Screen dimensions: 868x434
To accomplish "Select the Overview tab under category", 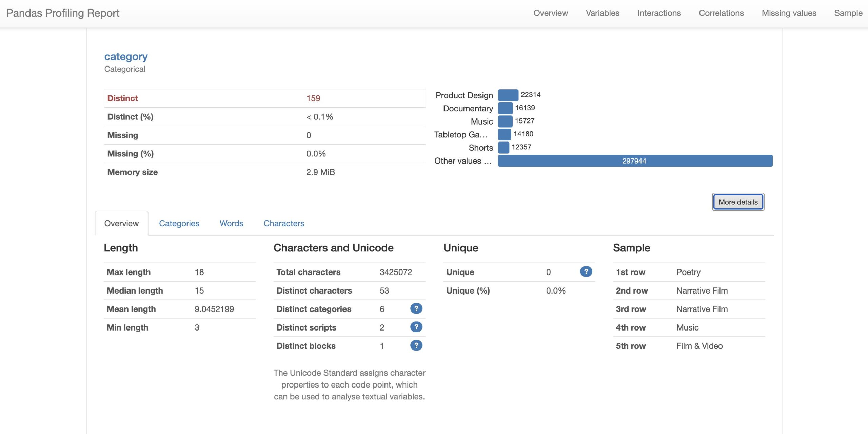I will point(121,223).
